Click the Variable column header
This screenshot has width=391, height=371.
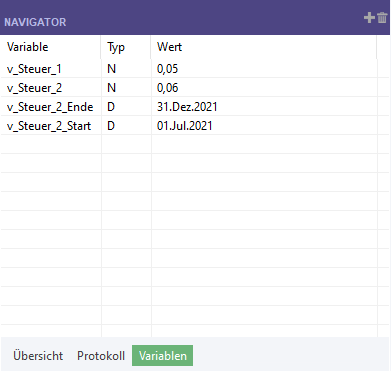(28, 47)
